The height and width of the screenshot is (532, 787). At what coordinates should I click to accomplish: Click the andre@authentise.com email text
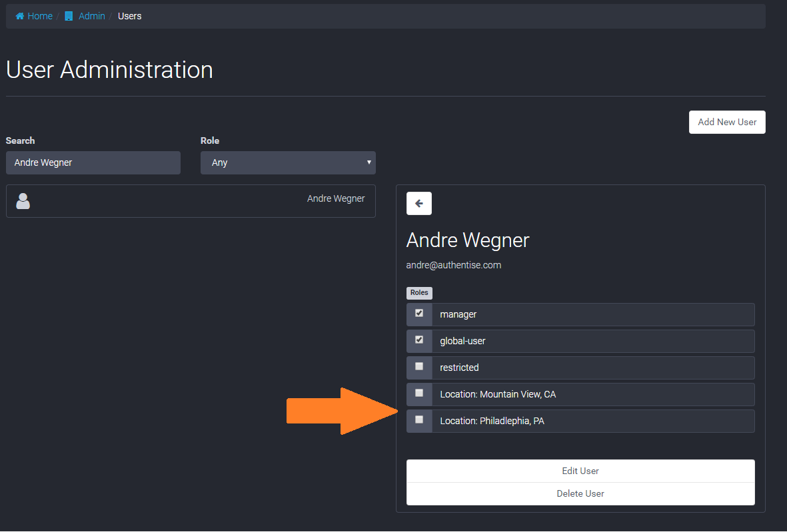tap(454, 265)
